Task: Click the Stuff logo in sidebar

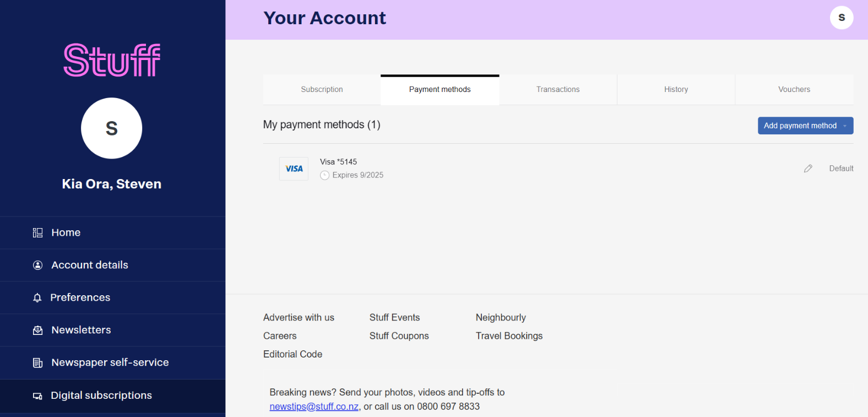Action: click(112, 60)
